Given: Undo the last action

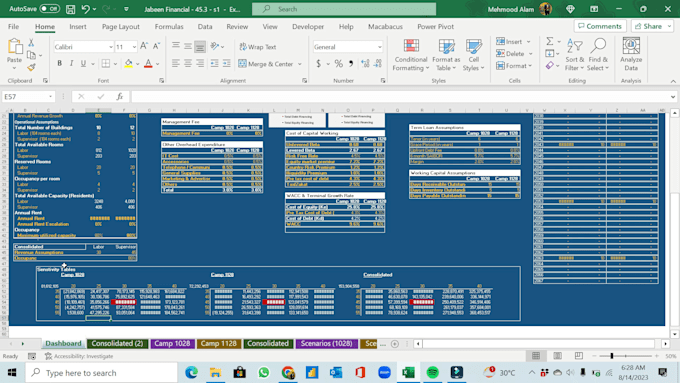Looking at the screenshot, I should pos(85,9).
